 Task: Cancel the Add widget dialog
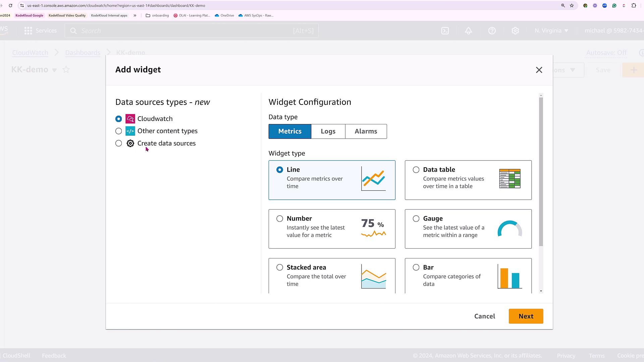[x=484, y=316]
